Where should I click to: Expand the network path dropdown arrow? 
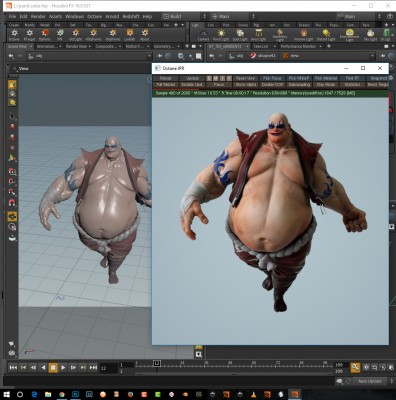coord(372,56)
